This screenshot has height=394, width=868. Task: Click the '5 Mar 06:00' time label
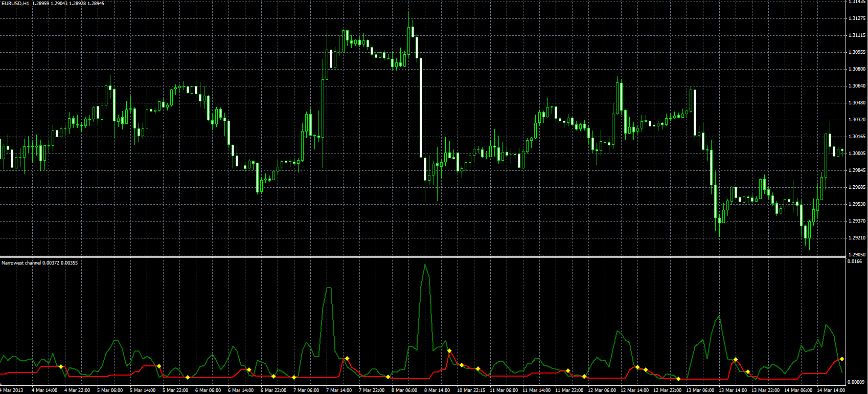pyautogui.click(x=110, y=390)
